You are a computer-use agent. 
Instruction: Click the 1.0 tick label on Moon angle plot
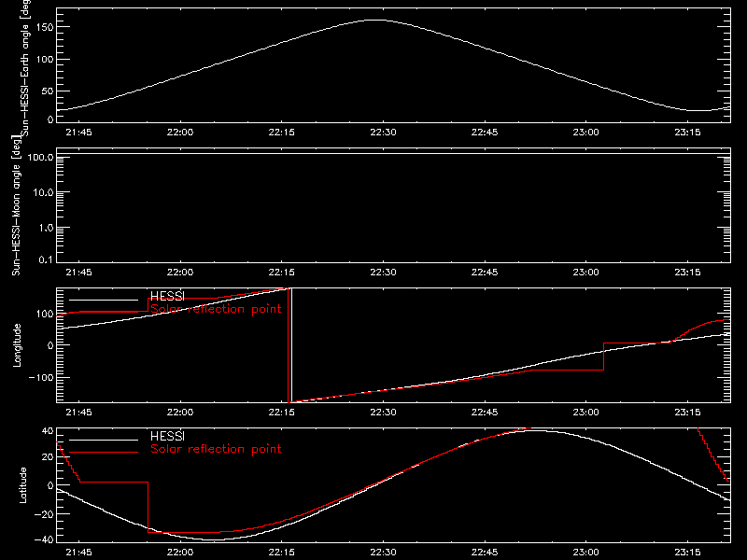46,228
